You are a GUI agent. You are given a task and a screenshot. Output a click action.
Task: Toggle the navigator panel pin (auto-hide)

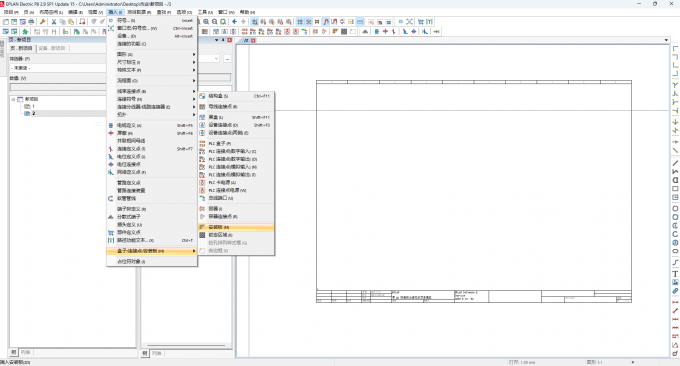coord(223,40)
